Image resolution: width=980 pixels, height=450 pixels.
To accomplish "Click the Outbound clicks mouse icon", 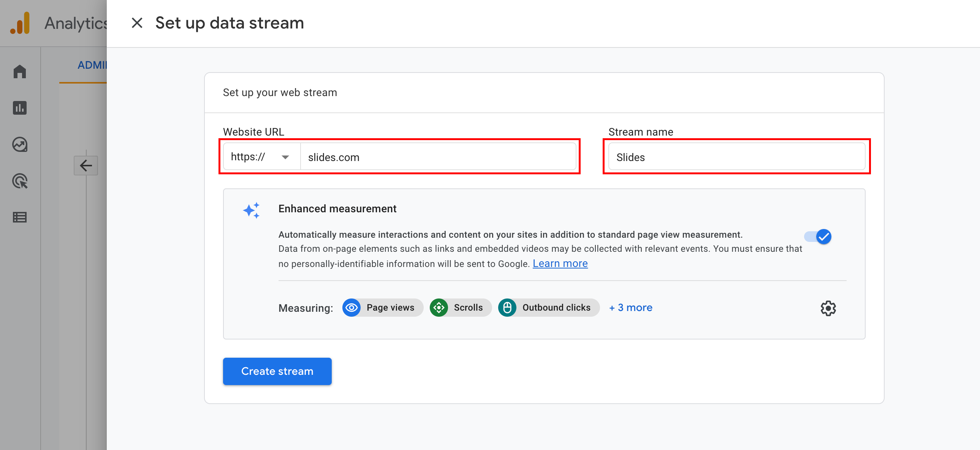I will 507,308.
